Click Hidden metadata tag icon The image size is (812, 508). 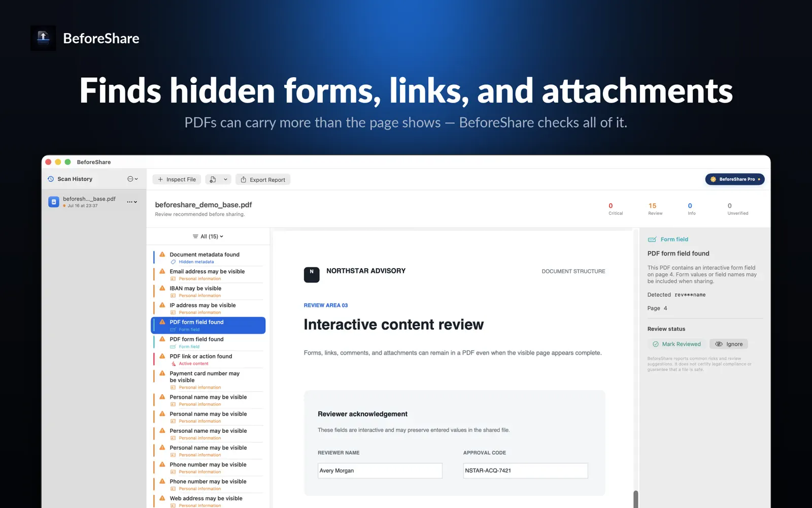pos(173,262)
